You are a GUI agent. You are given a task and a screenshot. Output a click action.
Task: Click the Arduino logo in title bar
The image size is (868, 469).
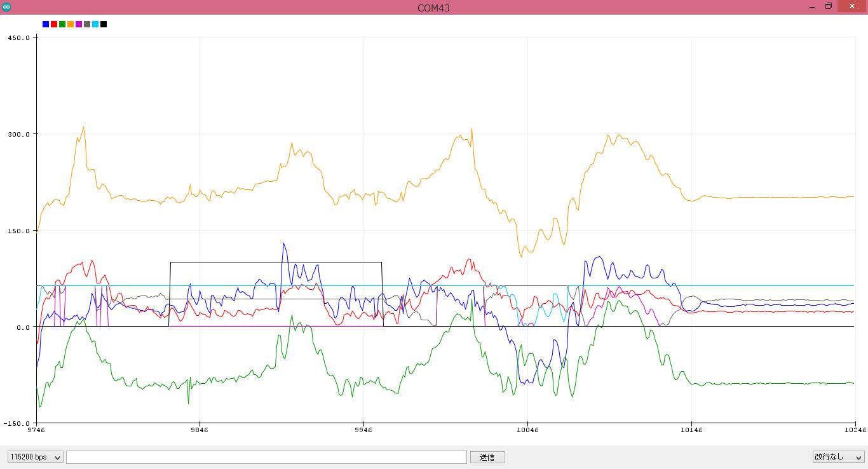click(x=6, y=7)
